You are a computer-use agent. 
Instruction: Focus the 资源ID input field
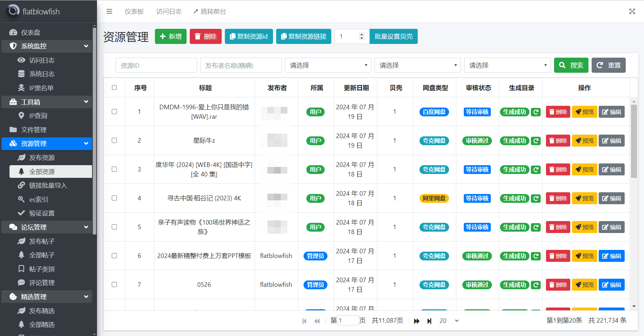(x=156, y=65)
